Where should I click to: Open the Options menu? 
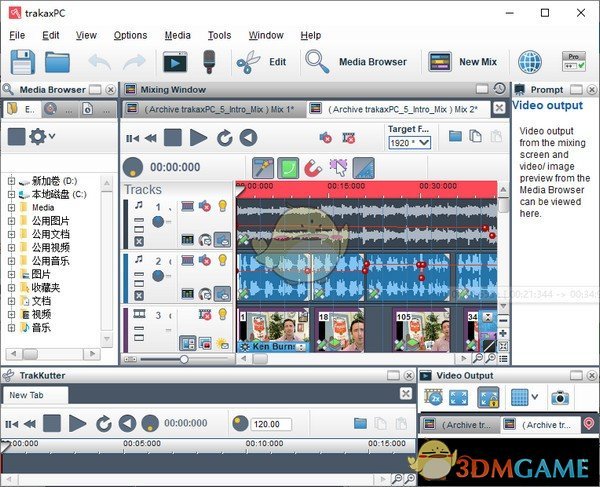tap(130, 35)
